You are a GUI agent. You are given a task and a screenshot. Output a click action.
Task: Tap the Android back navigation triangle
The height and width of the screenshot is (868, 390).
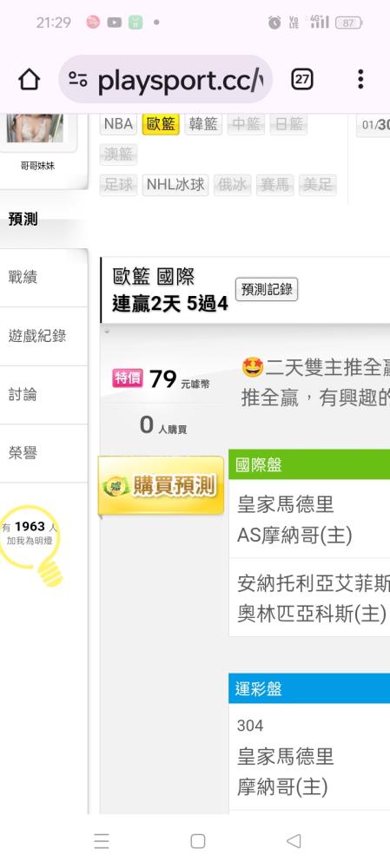pyautogui.click(x=294, y=841)
